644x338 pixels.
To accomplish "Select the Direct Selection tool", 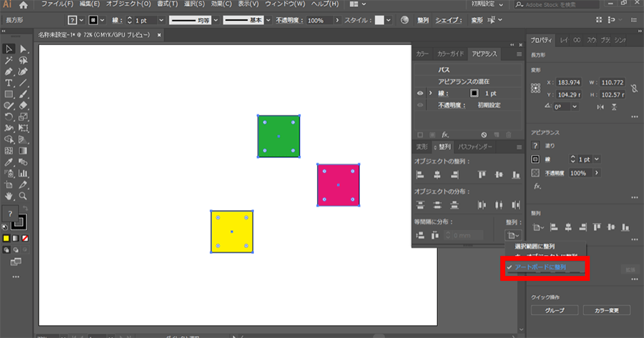I will [x=24, y=49].
